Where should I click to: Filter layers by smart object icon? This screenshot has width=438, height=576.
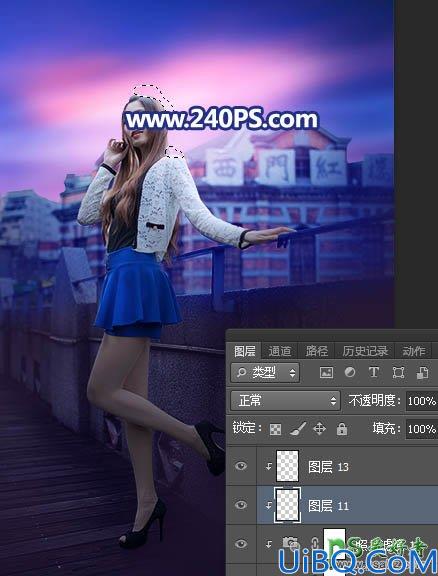click(x=422, y=373)
